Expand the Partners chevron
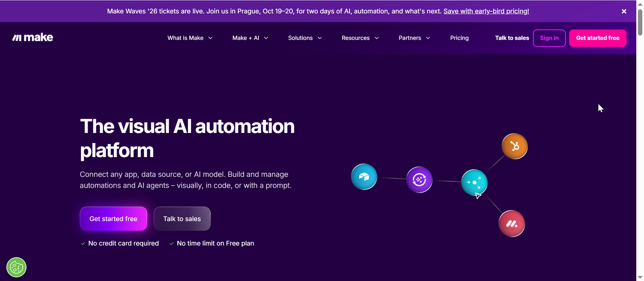The image size is (644, 281). tap(428, 38)
